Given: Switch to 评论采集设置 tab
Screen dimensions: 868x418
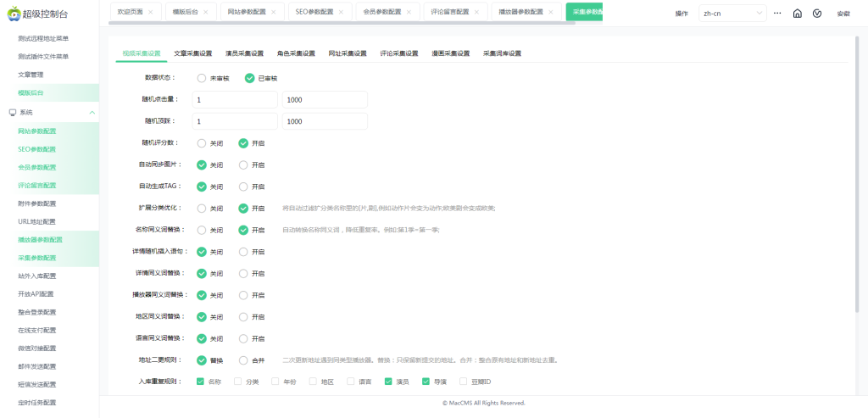Looking at the screenshot, I should [399, 53].
